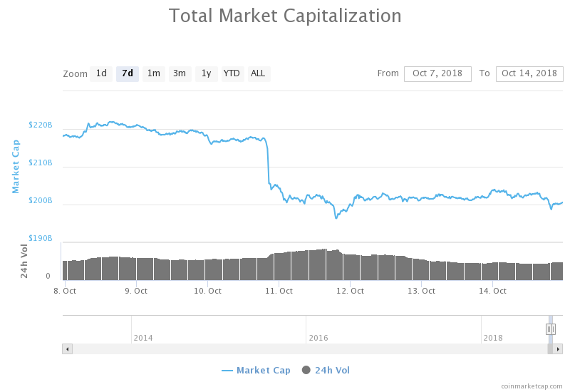
Task: Click the 2016 area in the navigator
Action: tap(318, 329)
